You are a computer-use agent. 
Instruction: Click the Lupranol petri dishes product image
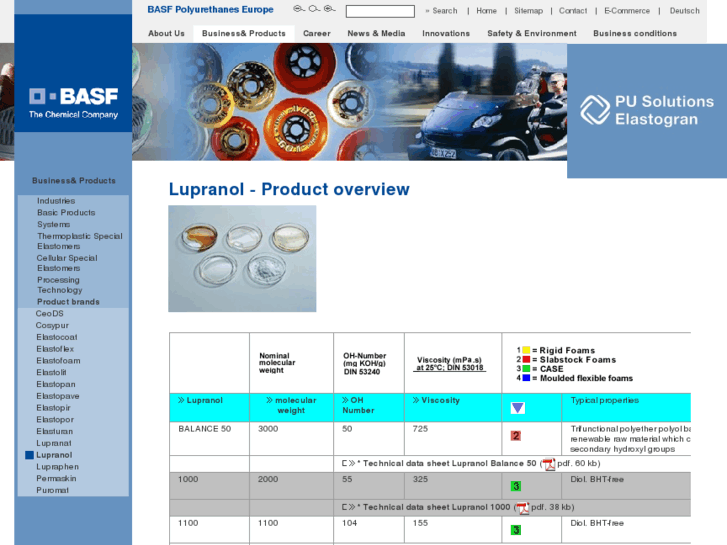242,258
